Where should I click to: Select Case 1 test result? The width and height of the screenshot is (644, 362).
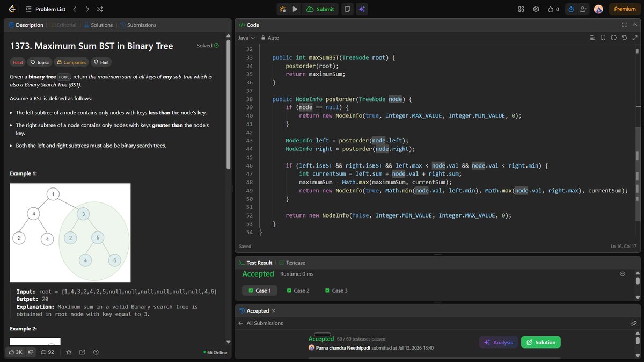click(x=260, y=291)
